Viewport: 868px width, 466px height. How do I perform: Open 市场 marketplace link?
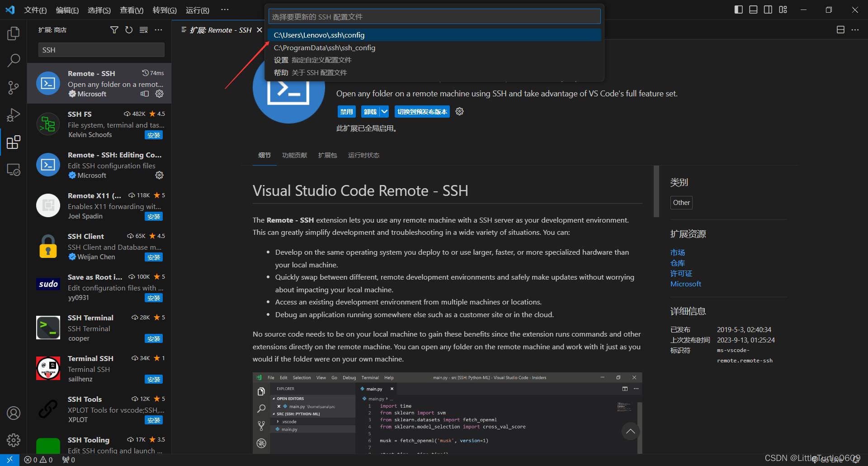tap(678, 252)
